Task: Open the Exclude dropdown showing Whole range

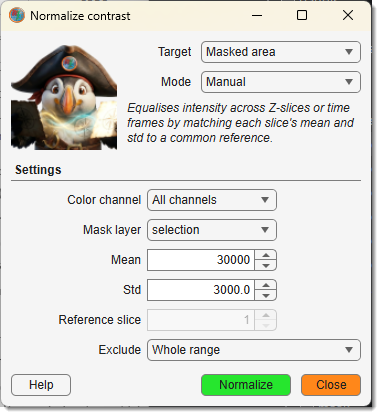Action: click(254, 350)
